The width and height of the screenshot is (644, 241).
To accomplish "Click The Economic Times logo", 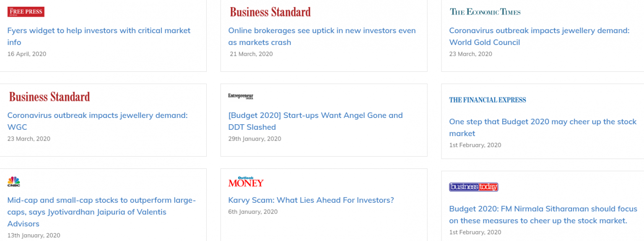I will click(485, 12).
